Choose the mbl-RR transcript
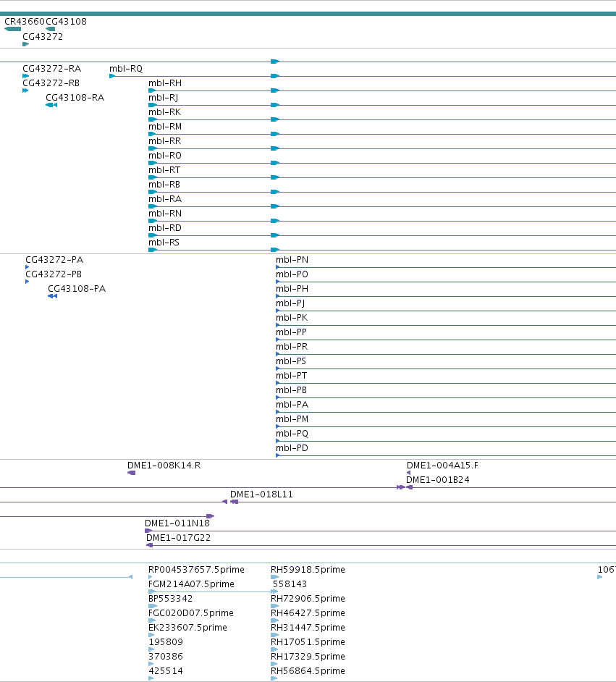The image size is (616, 682). pyautogui.click(x=165, y=141)
